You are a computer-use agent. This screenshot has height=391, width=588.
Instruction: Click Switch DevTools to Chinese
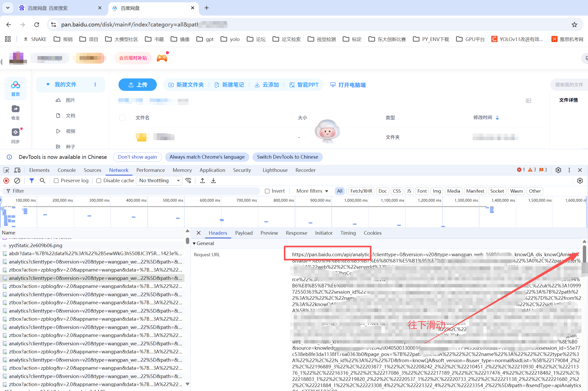288,157
